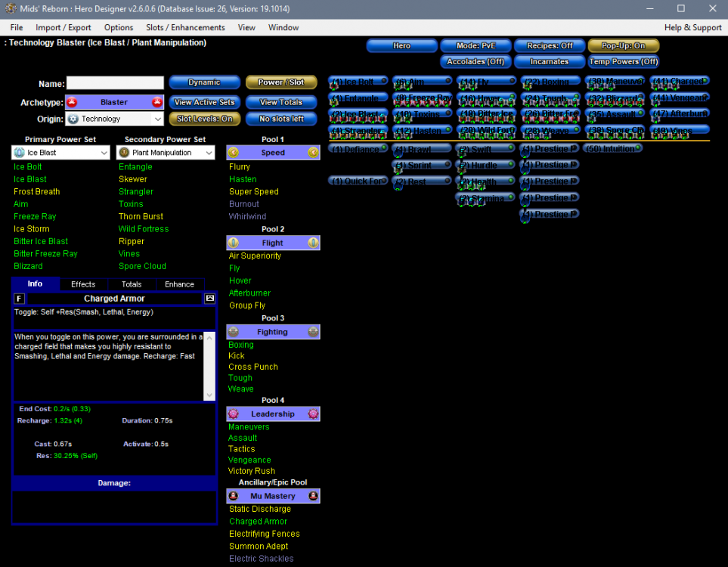This screenshot has width=728, height=567.
Task: Click the F button beside Charged Armor
Action: pyautogui.click(x=20, y=299)
